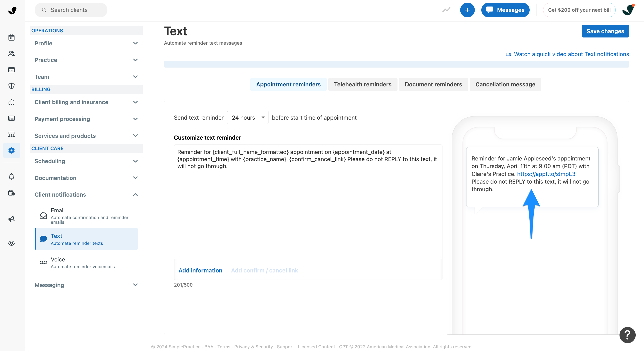Viewport: 644px width, 351px height.
Task: Click the Text chat bubble icon
Action: (x=43, y=239)
